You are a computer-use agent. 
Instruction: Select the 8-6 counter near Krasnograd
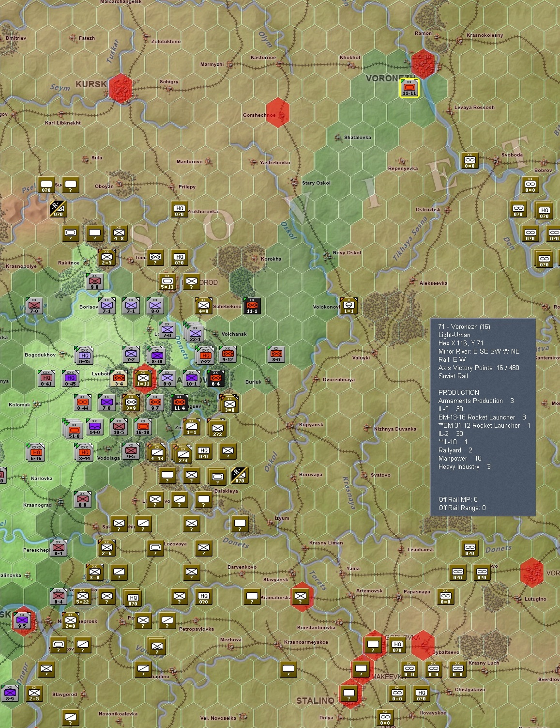(82, 499)
